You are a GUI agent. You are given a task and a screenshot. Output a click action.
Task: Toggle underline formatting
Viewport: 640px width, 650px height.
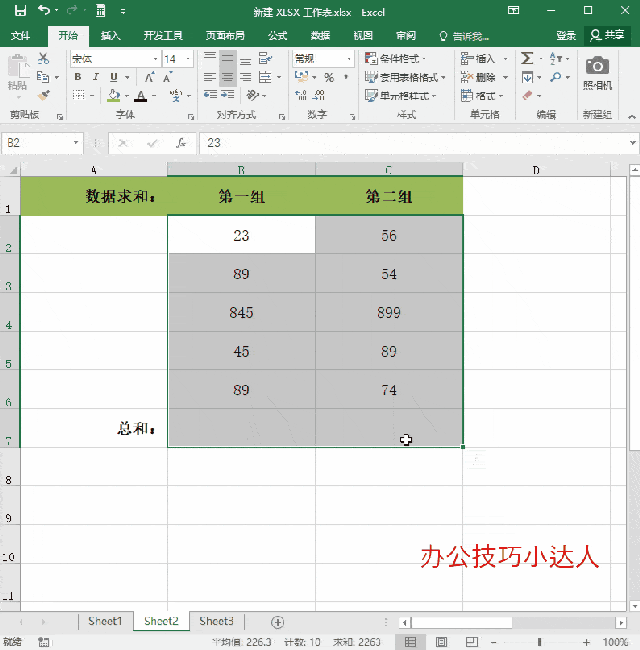click(114, 77)
